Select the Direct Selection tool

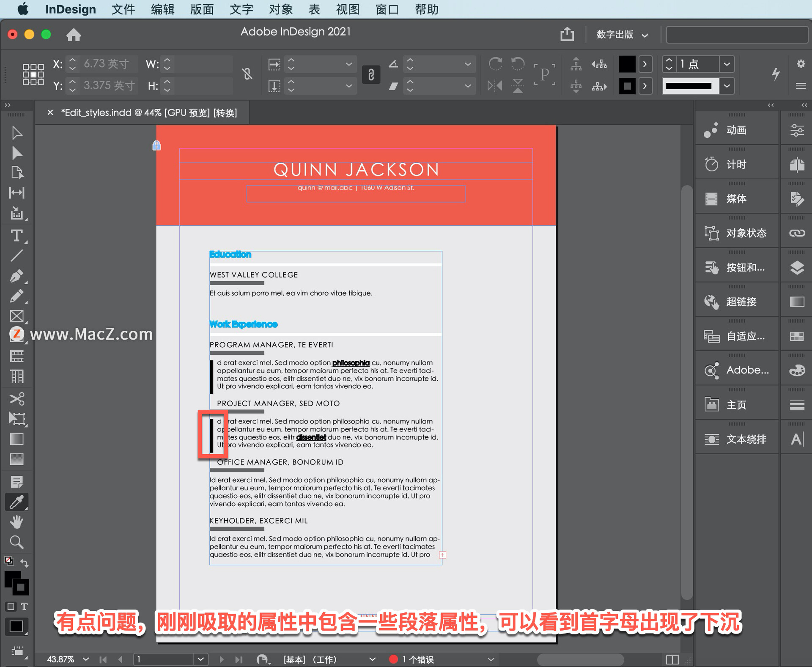pyautogui.click(x=16, y=153)
